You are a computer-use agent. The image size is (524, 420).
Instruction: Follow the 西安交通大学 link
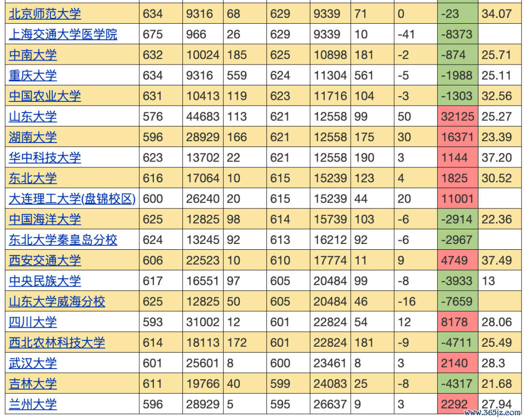pyautogui.click(x=45, y=260)
